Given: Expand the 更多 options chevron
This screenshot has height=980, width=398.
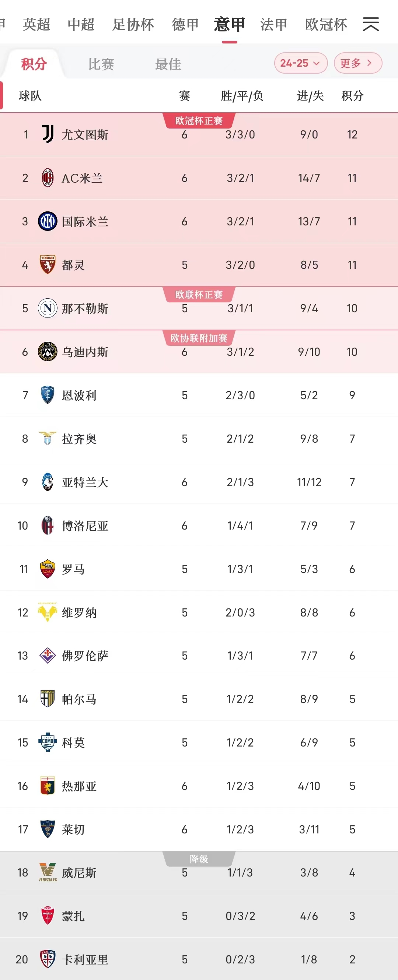Looking at the screenshot, I should [x=357, y=63].
